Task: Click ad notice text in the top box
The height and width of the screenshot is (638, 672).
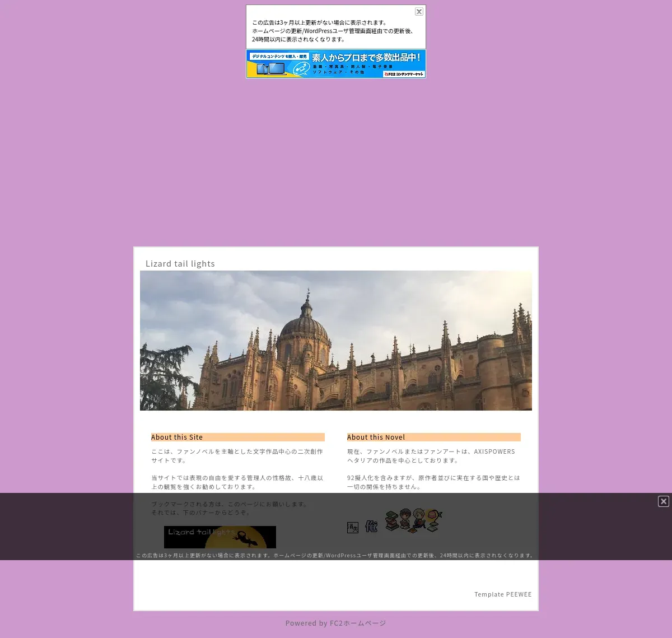Action: click(x=333, y=31)
